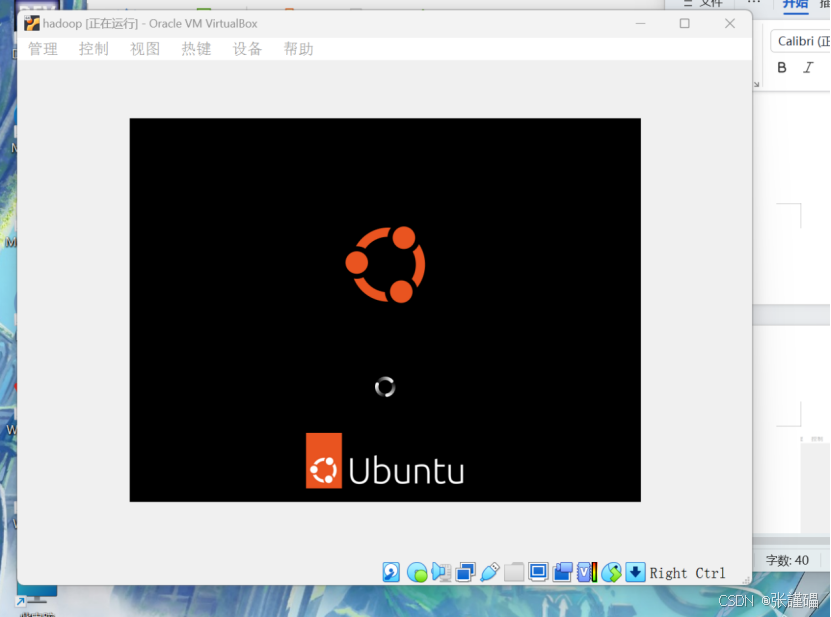The image size is (831, 617).
Task: Click the window resize grip corner
Action: pyautogui.click(x=746, y=580)
